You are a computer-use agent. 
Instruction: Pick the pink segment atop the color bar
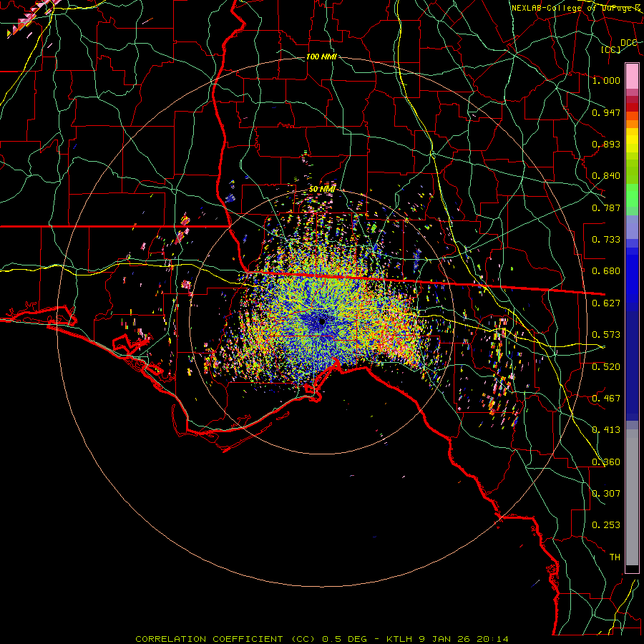(632, 77)
